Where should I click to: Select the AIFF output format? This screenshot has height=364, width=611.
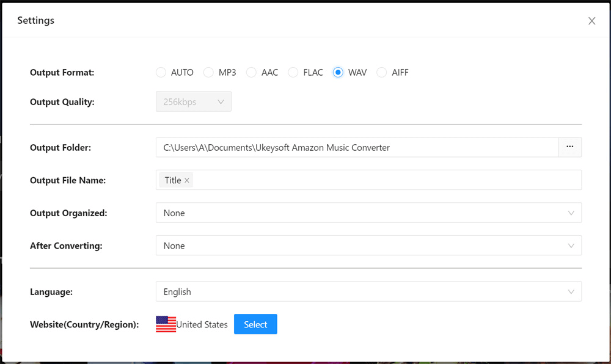(x=382, y=72)
